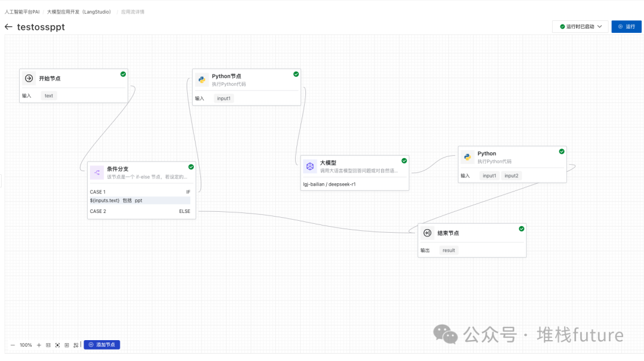
Task: Click green status check on 开始节点
Action: click(123, 74)
